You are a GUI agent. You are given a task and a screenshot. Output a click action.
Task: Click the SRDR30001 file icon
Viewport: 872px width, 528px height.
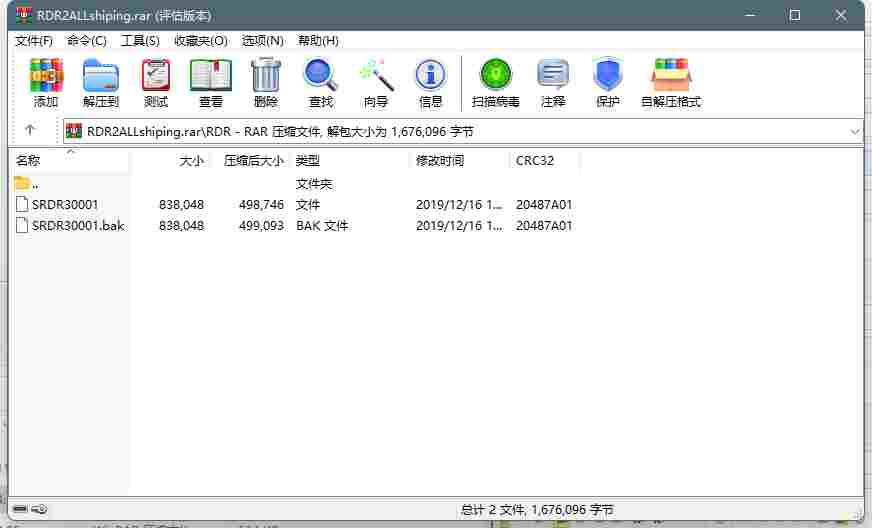click(22, 204)
